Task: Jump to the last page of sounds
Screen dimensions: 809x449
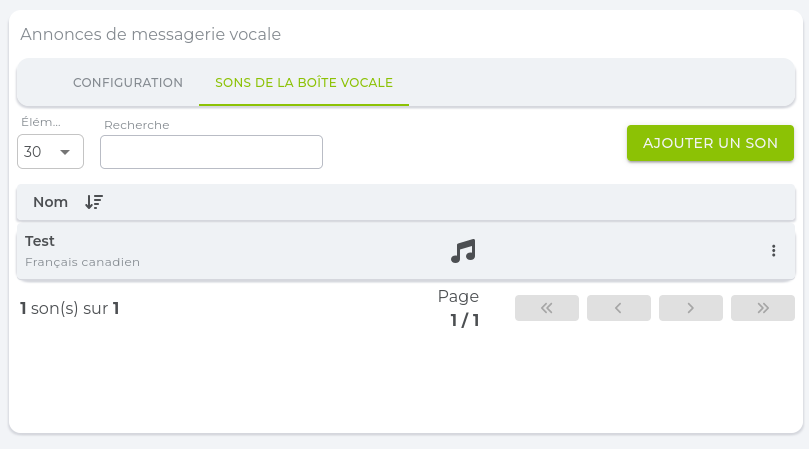Action: [x=763, y=308]
